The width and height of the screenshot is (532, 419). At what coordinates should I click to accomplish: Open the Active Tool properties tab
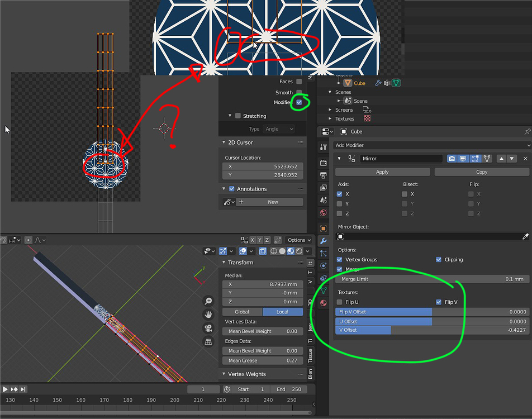[324, 147]
